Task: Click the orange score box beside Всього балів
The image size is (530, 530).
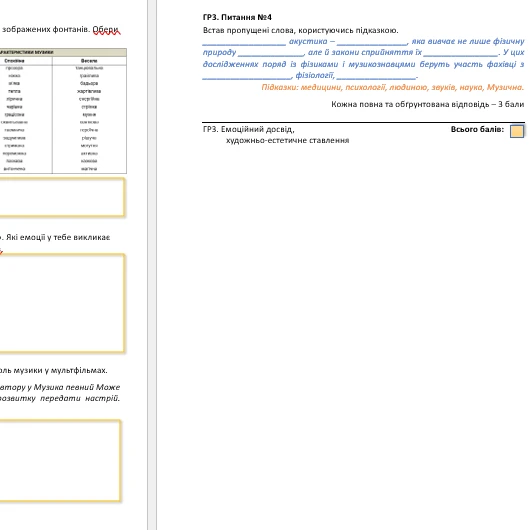Action: 517,131
